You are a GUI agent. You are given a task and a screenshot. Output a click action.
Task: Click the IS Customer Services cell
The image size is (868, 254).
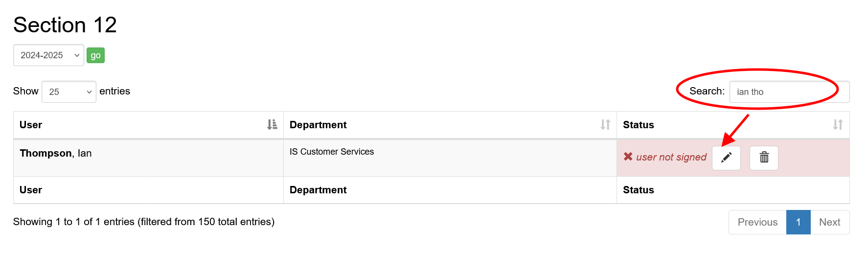332,152
